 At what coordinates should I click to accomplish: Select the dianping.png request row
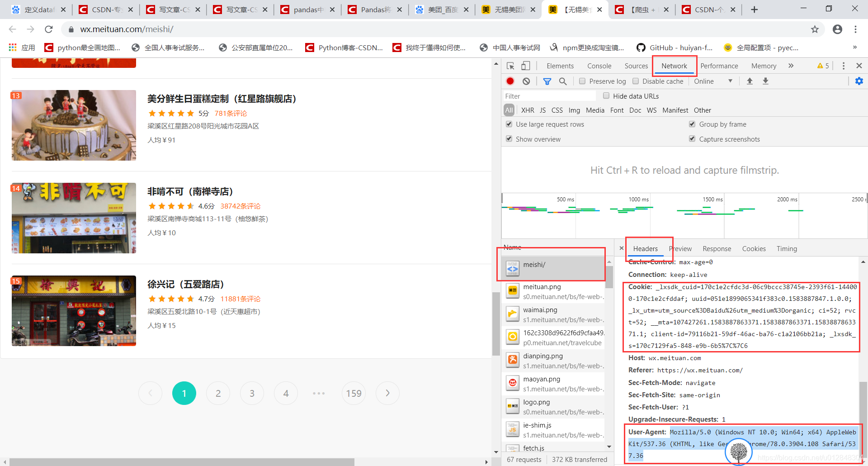pyautogui.click(x=554, y=361)
